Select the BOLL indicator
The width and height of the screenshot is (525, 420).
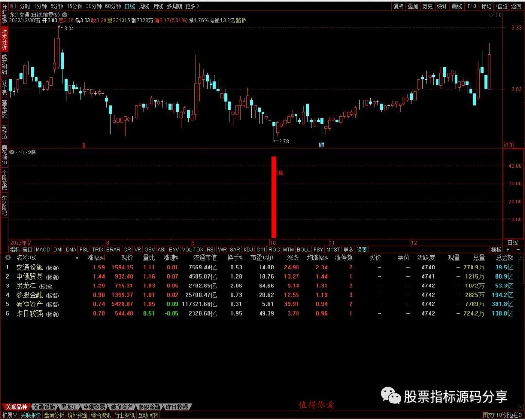click(303, 250)
